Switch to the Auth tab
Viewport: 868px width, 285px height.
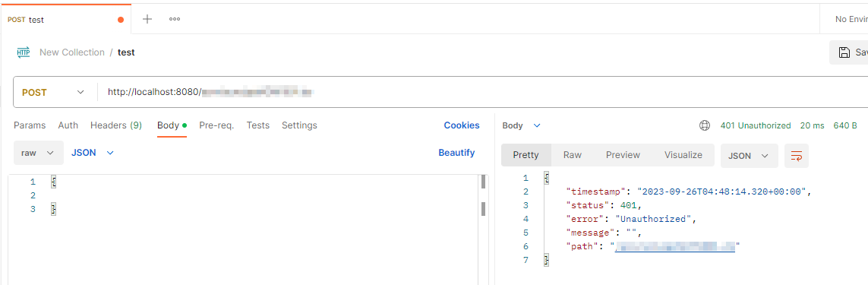point(68,125)
